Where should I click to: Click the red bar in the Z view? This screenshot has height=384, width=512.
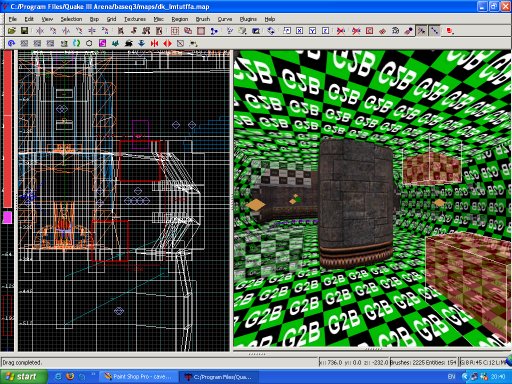8,129
